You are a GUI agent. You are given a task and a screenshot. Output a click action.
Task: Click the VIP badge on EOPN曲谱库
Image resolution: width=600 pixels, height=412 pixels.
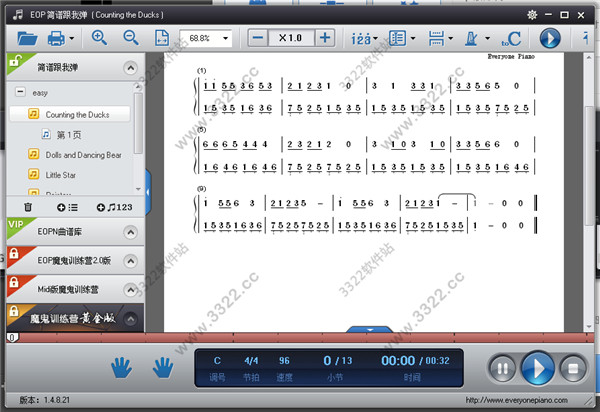tap(16, 225)
